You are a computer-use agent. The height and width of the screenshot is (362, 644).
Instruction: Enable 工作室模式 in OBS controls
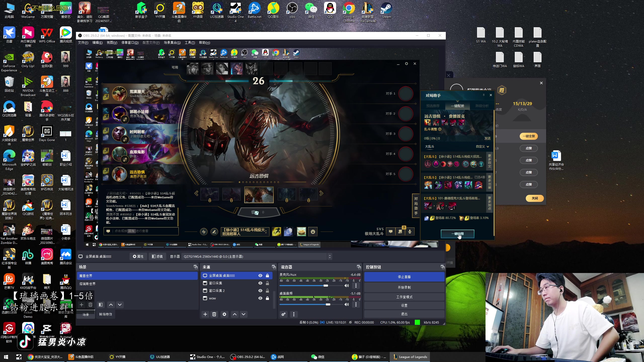[x=404, y=297]
